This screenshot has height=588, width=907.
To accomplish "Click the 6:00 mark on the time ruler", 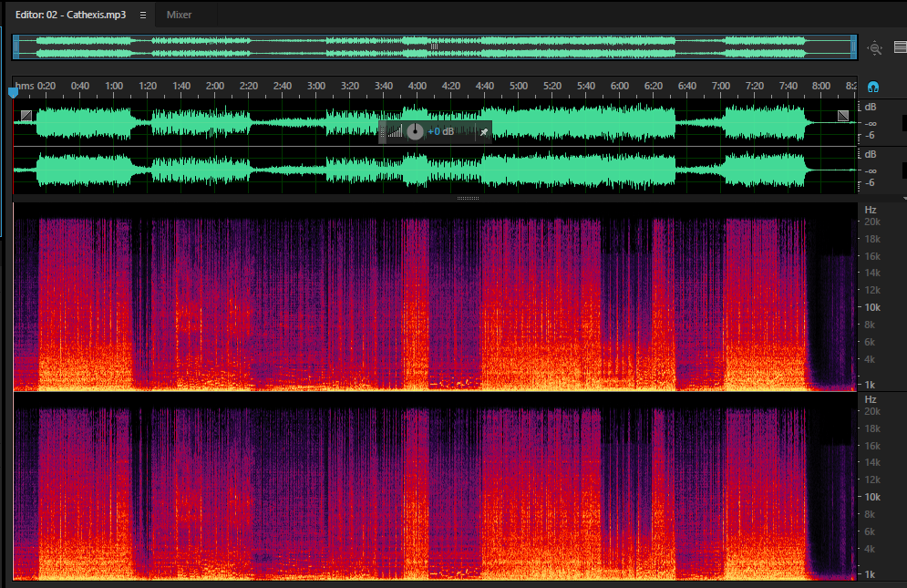I will 620,86.
